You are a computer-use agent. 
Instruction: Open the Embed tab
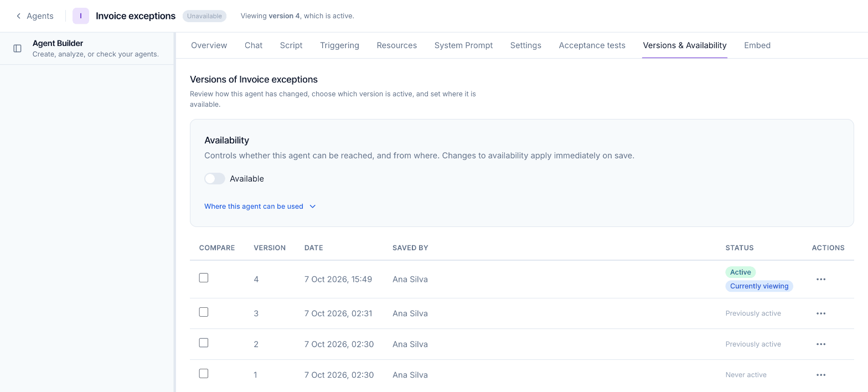(757, 45)
